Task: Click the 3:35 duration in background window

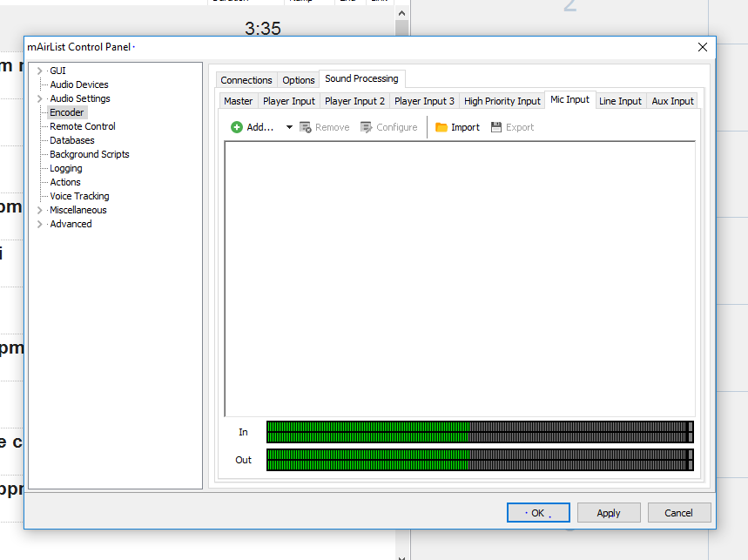Action: (x=263, y=29)
